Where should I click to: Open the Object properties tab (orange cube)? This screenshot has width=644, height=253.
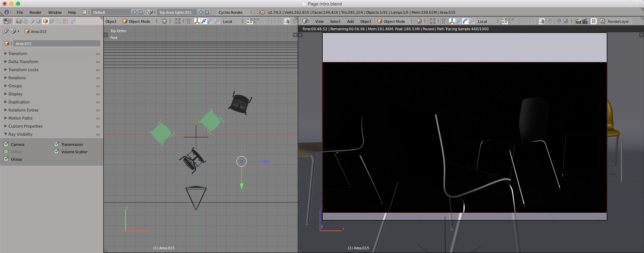click(45, 21)
